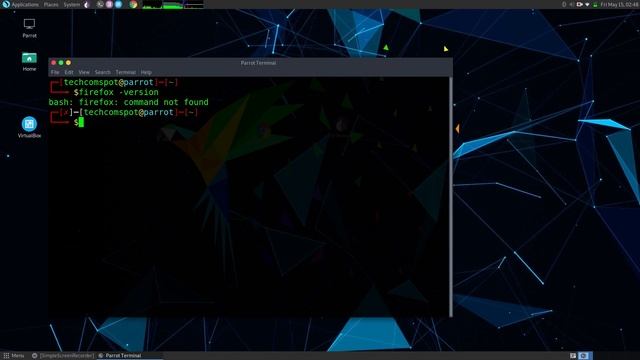Screen dimensions: 640x360
Task: Click the purple round launcher in top panel
Action: click(x=109, y=4)
